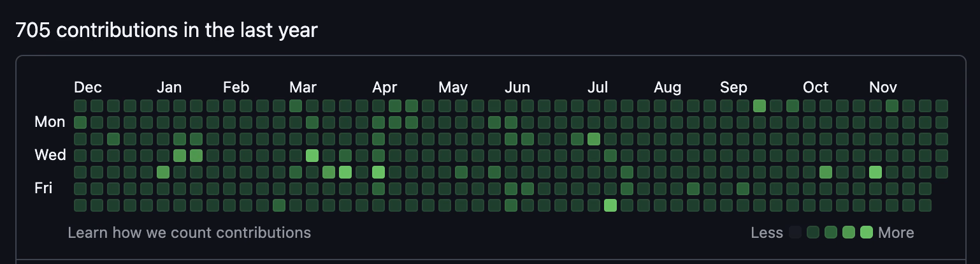Click the 'Fri' weekday label
This screenshot has height=264, width=980.
pos(43,188)
